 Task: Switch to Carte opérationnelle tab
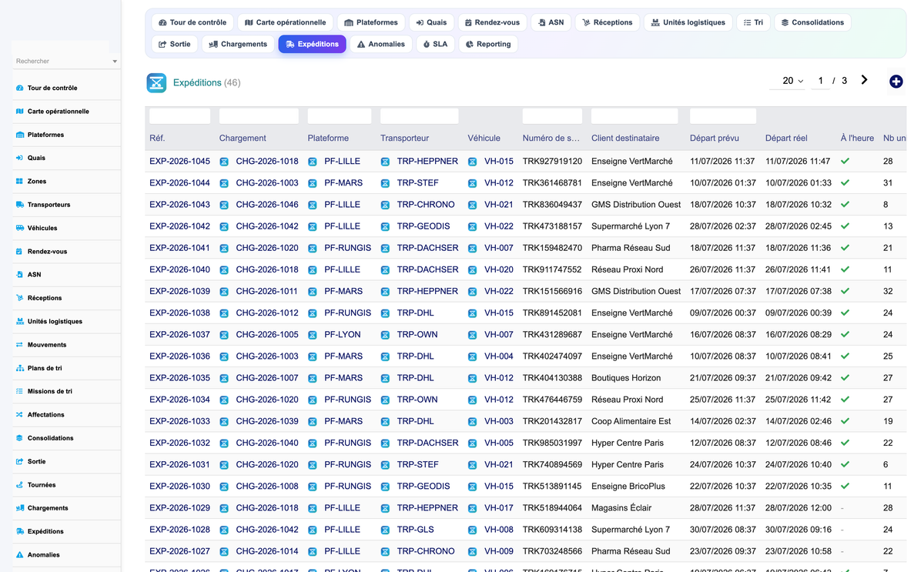[285, 22]
